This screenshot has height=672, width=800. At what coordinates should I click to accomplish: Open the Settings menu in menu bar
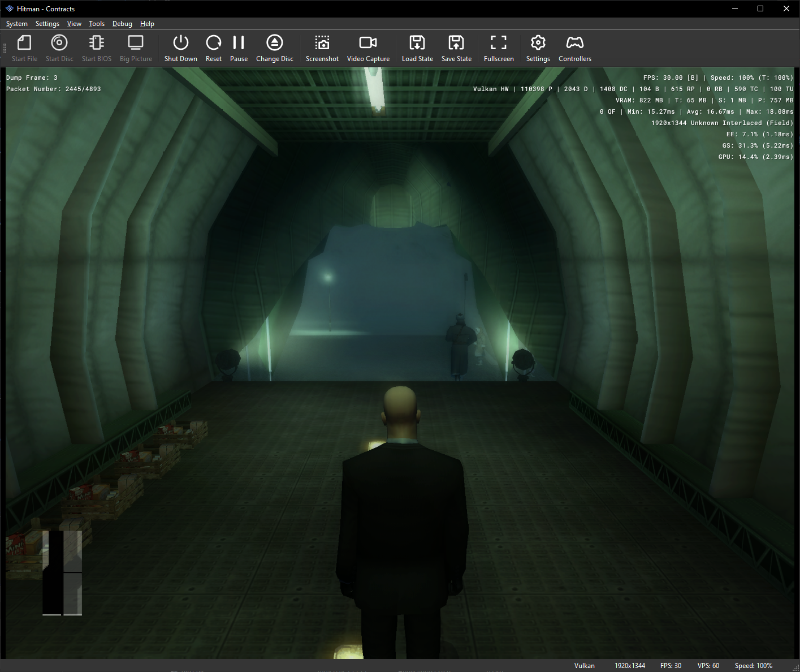click(x=47, y=24)
